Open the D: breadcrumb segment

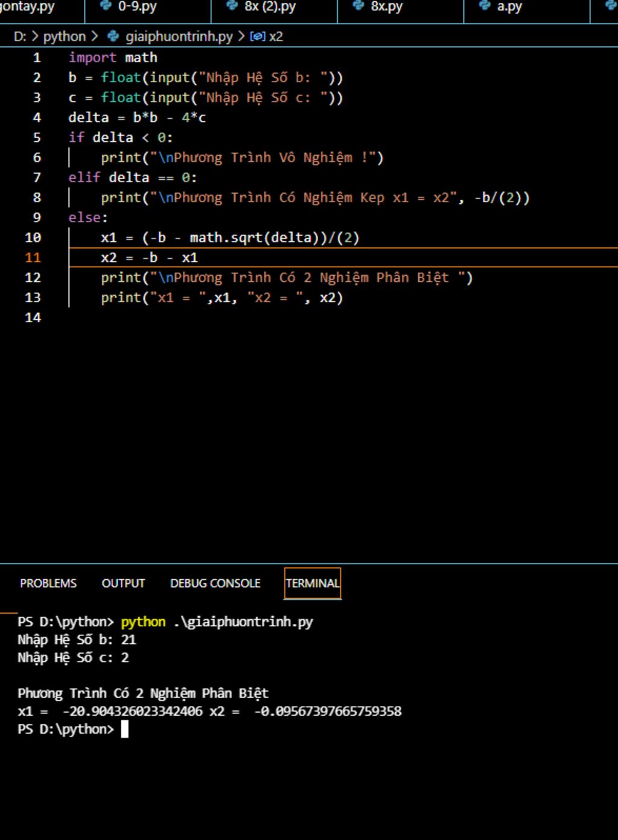[20, 36]
